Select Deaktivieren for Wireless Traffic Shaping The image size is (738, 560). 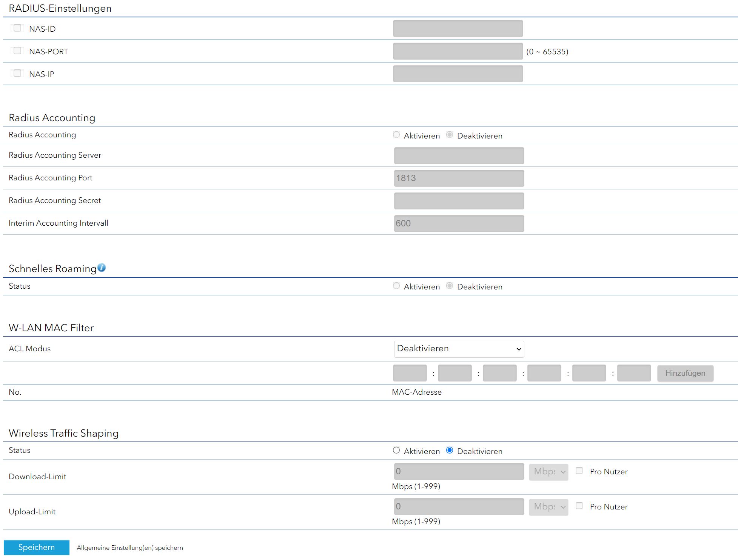(x=450, y=451)
